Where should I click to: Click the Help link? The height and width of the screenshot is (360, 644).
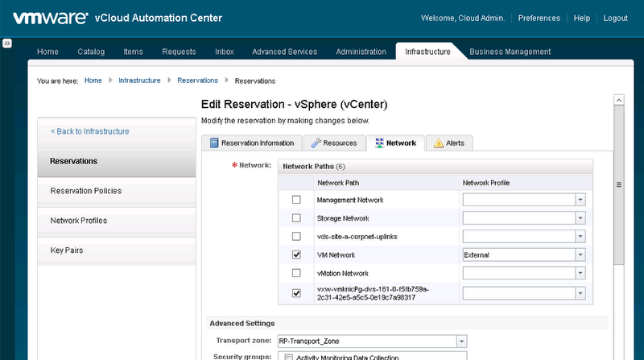coord(581,18)
